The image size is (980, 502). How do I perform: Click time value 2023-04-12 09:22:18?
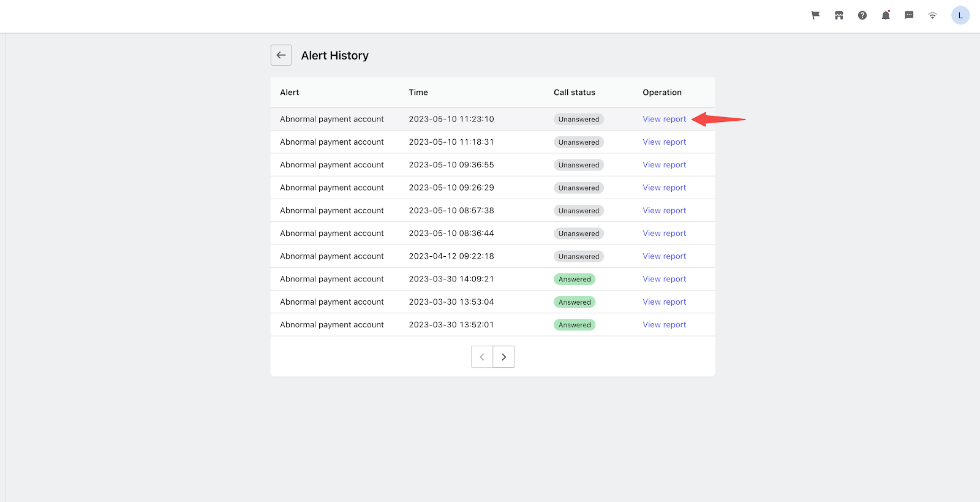coord(451,256)
